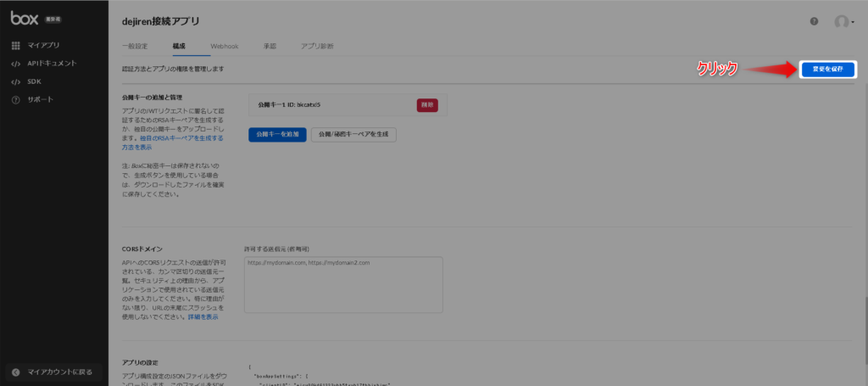Click 公開/秘密キーペアを生成 button
Viewport: 868px width, 386px height.
tap(353, 135)
